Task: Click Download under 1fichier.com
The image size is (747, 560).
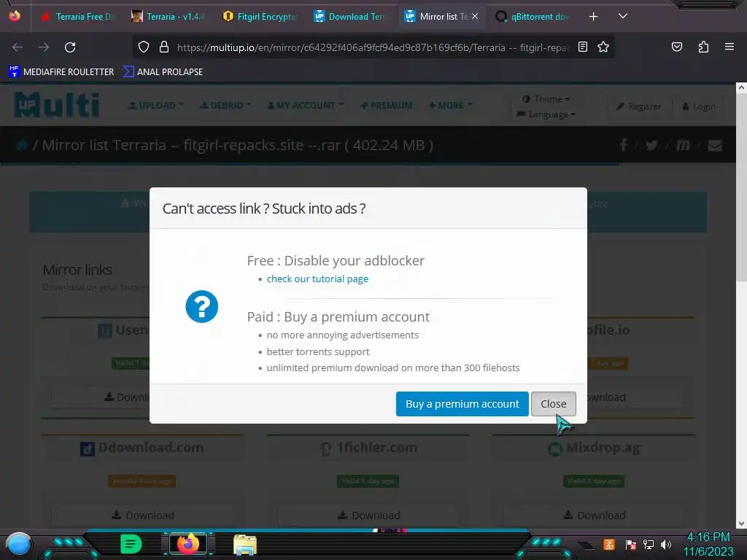Action: point(368,516)
